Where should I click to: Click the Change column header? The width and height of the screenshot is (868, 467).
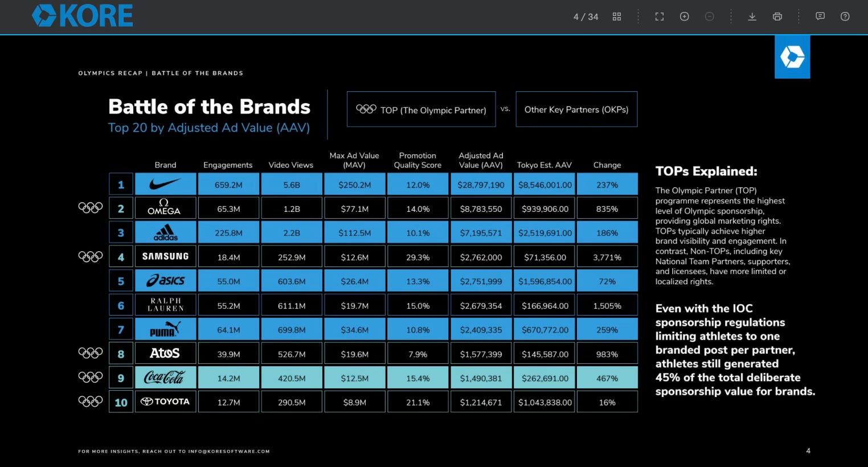pyautogui.click(x=607, y=165)
